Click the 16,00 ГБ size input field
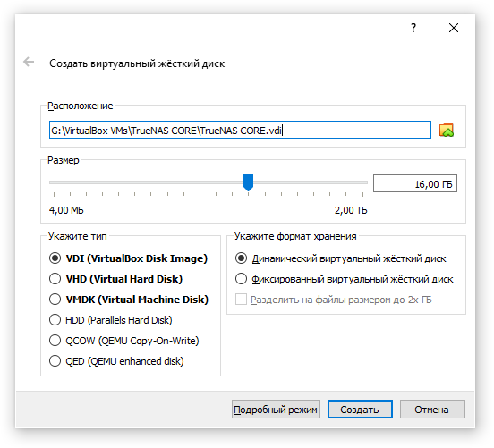Image resolution: width=494 pixels, height=448 pixels. pos(415,183)
